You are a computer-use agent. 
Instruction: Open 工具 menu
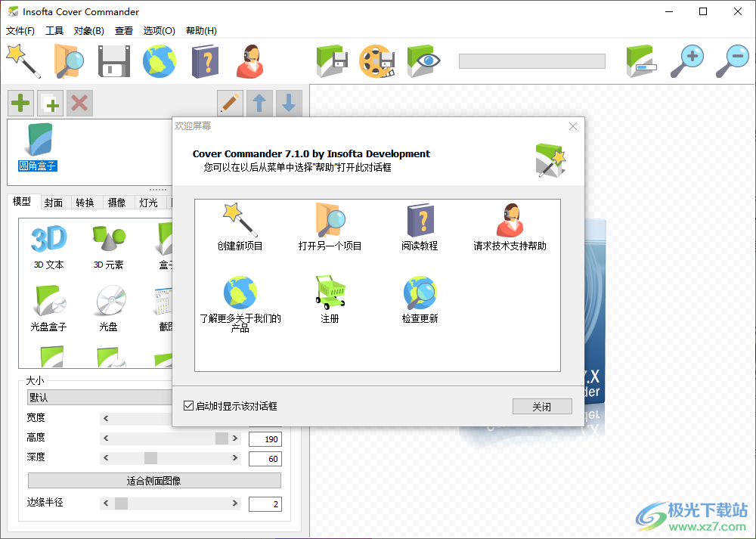click(x=54, y=31)
